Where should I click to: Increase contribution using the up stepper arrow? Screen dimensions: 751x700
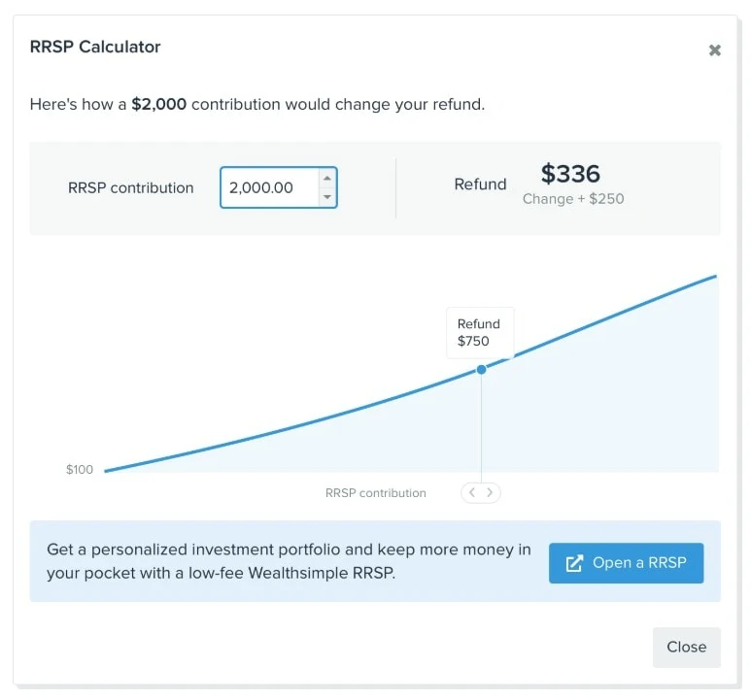[x=327, y=179]
